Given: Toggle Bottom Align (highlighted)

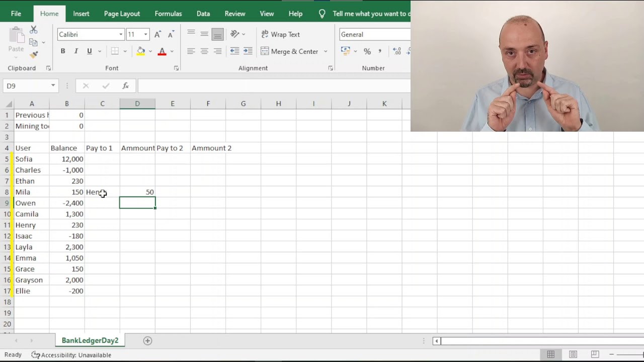Looking at the screenshot, I should click(217, 34).
